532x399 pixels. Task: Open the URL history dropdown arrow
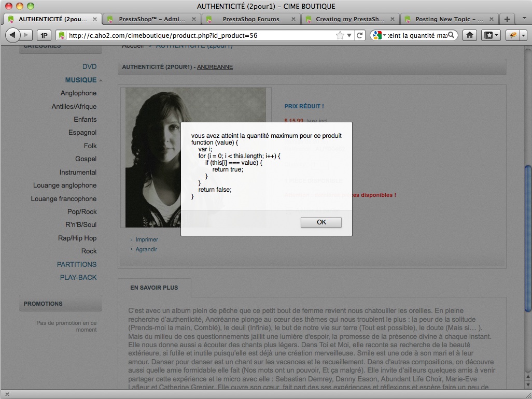(x=349, y=35)
